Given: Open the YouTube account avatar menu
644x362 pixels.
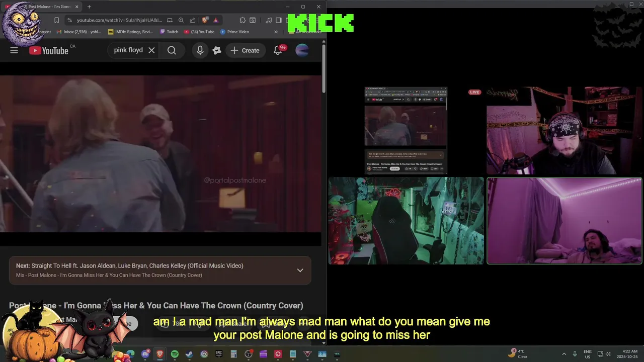Looking at the screenshot, I should [302, 50].
